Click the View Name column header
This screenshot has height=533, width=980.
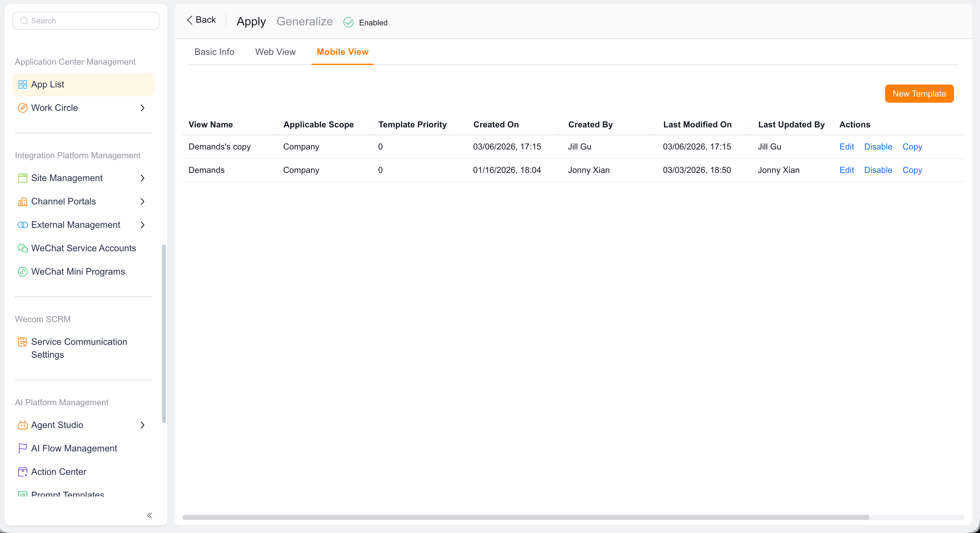pyautogui.click(x=210, y=125)
